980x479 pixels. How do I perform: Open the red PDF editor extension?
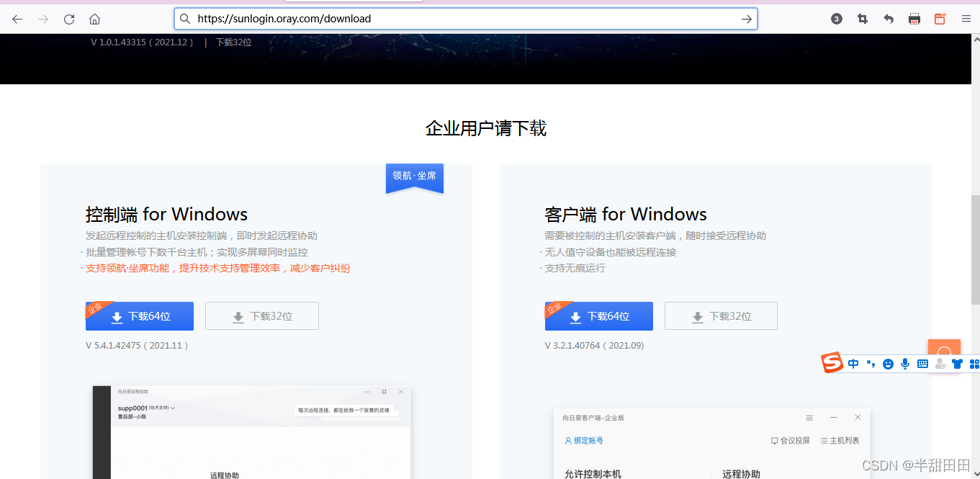tap(940, 19)
